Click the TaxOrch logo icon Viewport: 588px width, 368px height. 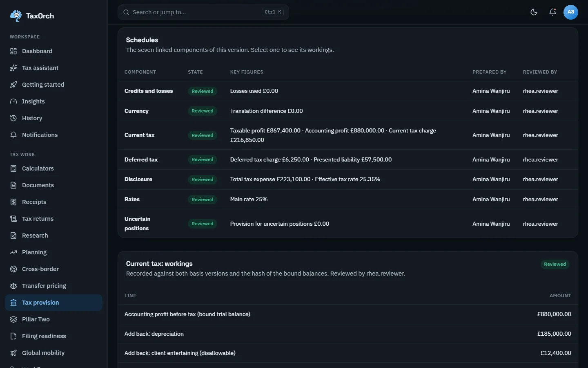point(16,16)
